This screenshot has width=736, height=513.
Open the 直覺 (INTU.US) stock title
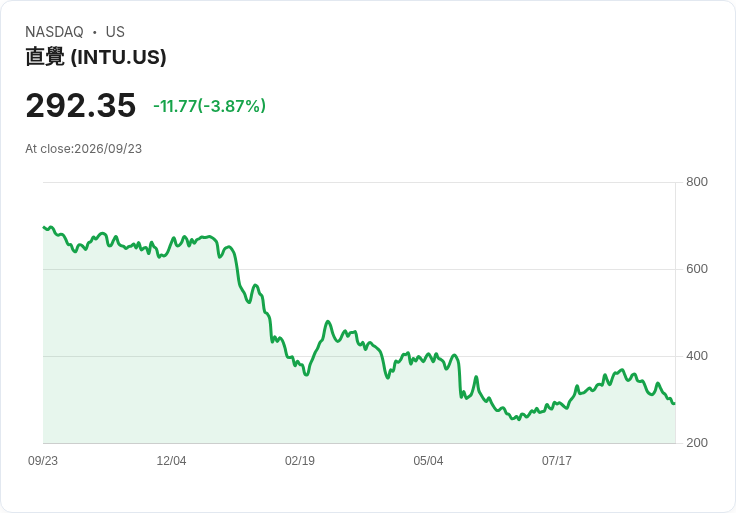tap(96, 57)
